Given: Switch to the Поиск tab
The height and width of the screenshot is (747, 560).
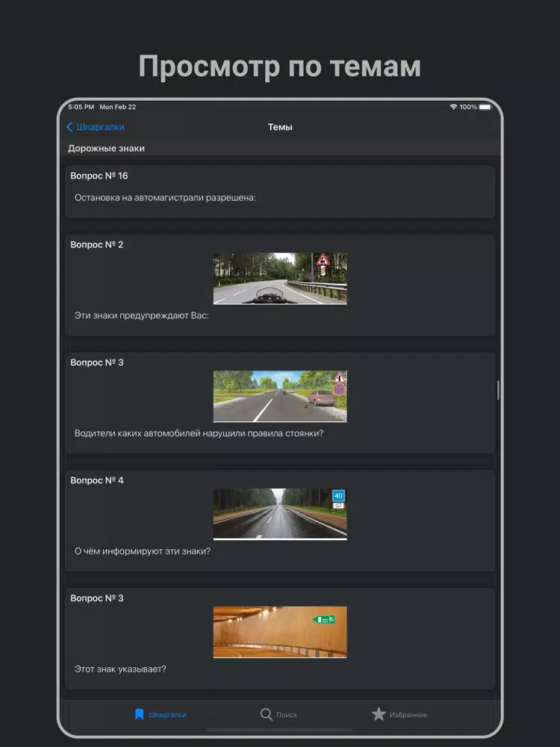Looking at the screenshot, I should click(x=287, y=715).
